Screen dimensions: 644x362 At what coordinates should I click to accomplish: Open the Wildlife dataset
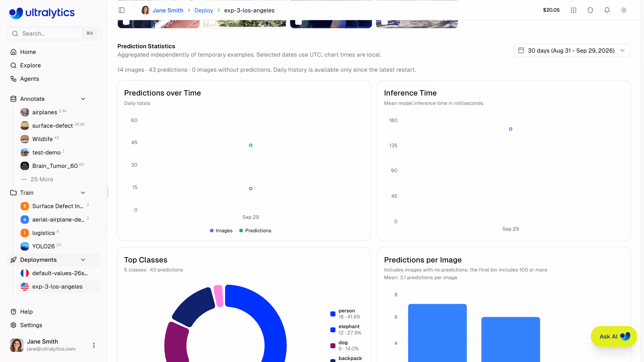pos(59,139)
